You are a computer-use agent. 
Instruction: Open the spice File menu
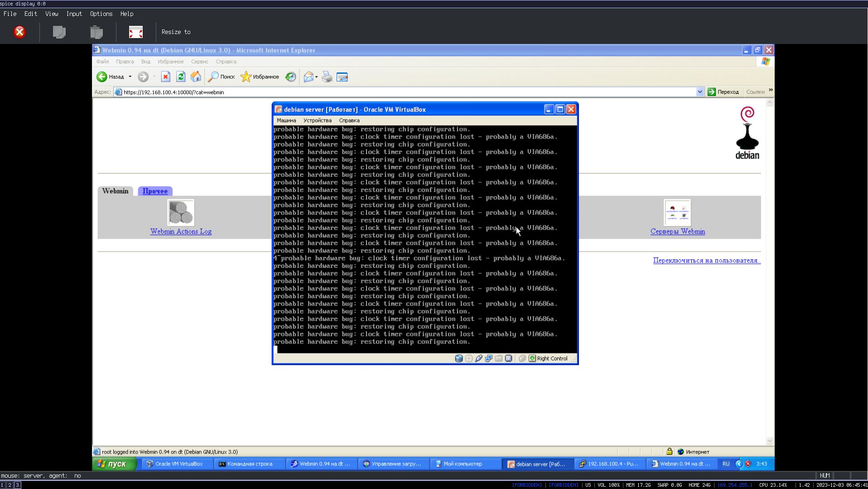click(x=10, y=14)
